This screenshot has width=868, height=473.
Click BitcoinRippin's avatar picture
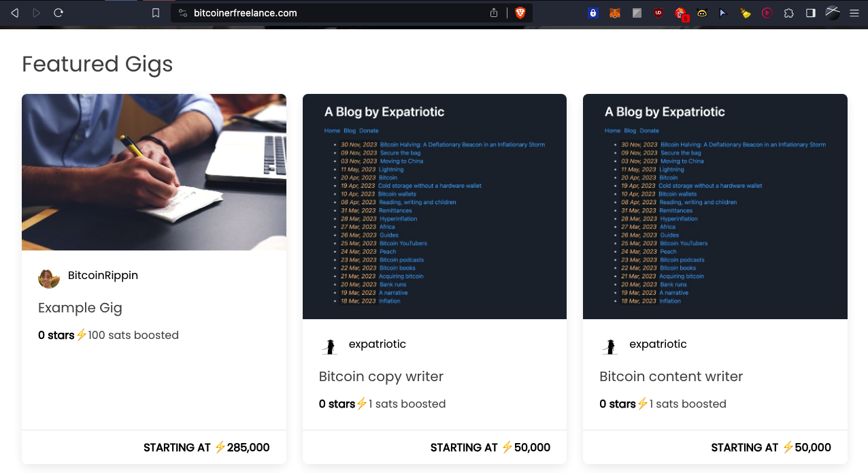coord(49,278)
